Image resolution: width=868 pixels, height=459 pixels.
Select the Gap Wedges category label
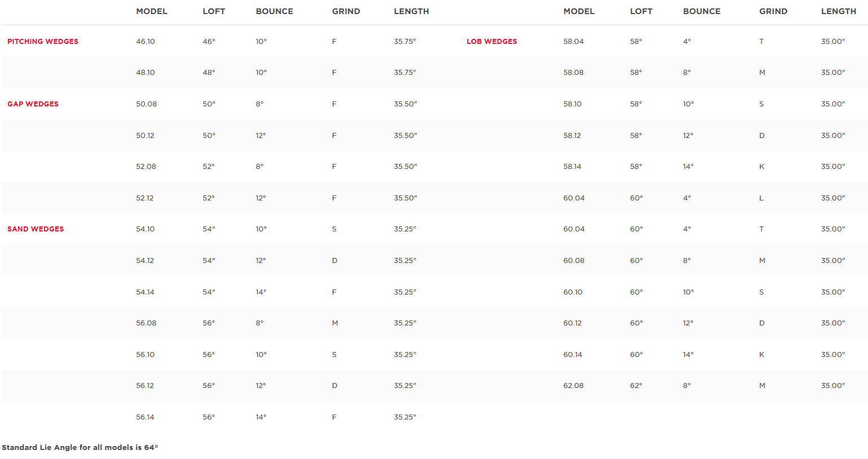[x=33, y=104]
